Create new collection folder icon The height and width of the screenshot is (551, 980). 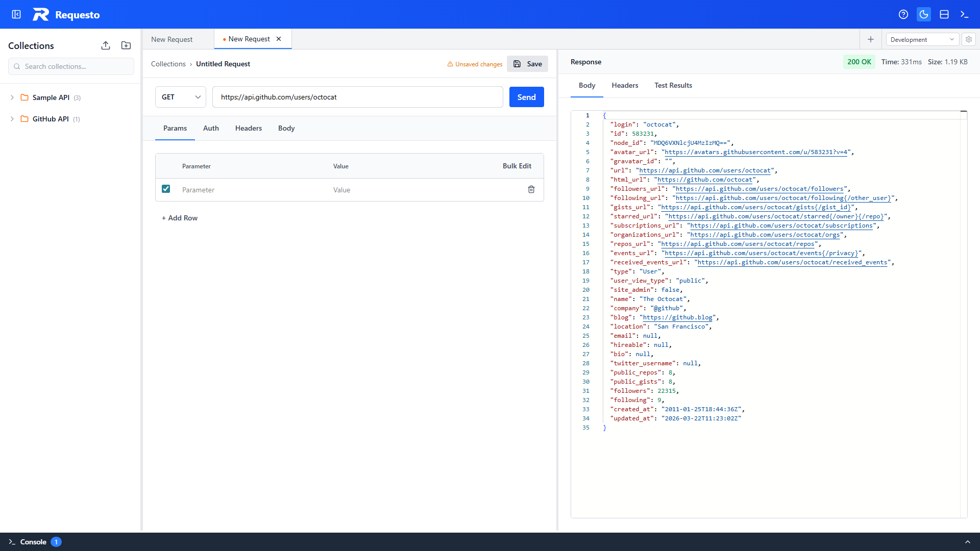(x=126, y=45)
